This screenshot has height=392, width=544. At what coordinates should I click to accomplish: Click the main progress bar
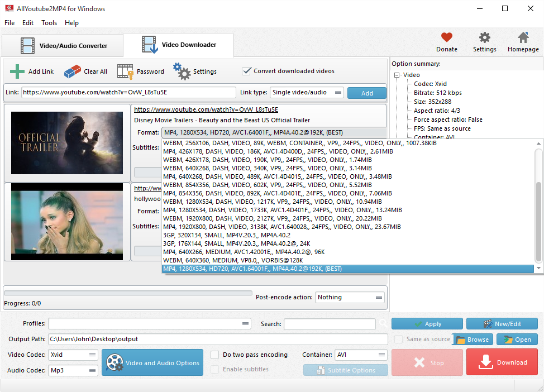click(x=128, y=293)
